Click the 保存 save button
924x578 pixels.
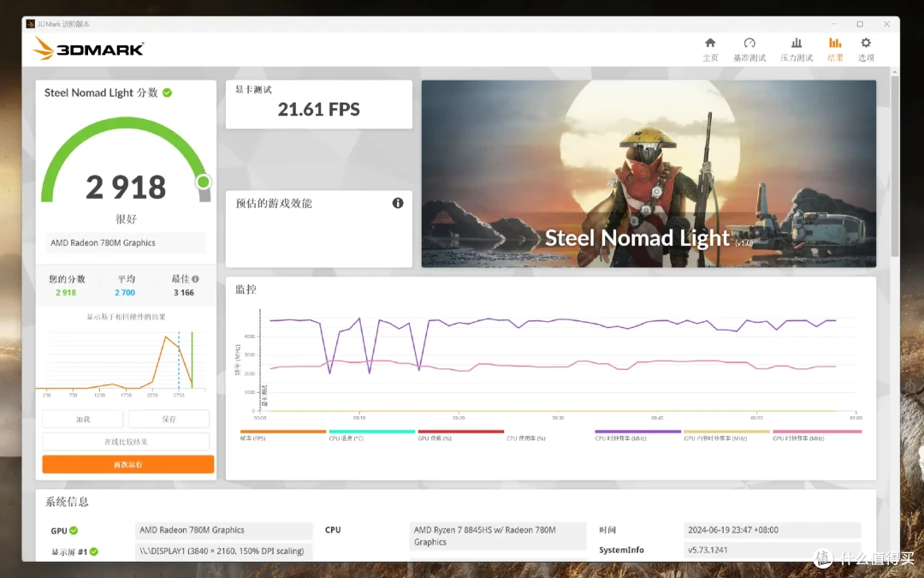(x=169, y=419)
